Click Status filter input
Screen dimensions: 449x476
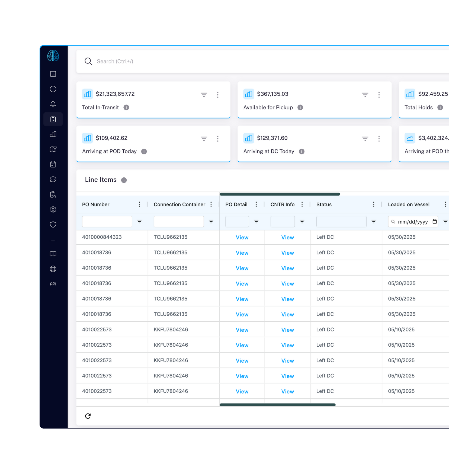coord(341,222)
